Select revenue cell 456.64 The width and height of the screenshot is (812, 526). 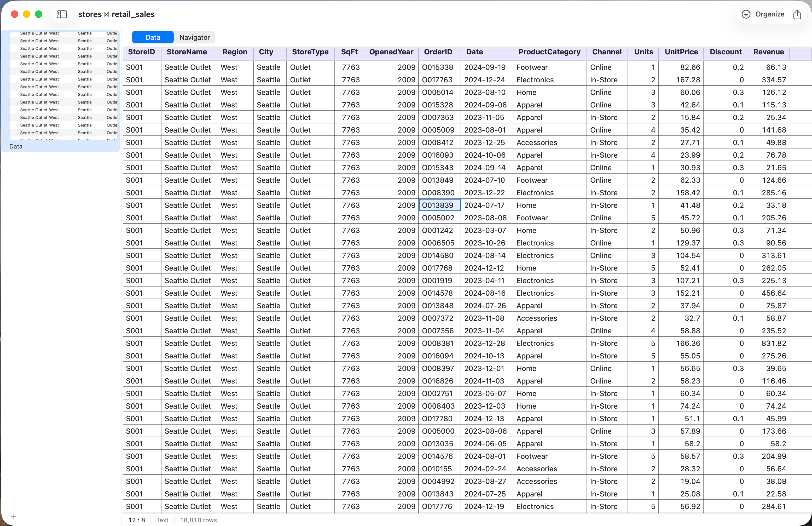(x=768, y=293)
